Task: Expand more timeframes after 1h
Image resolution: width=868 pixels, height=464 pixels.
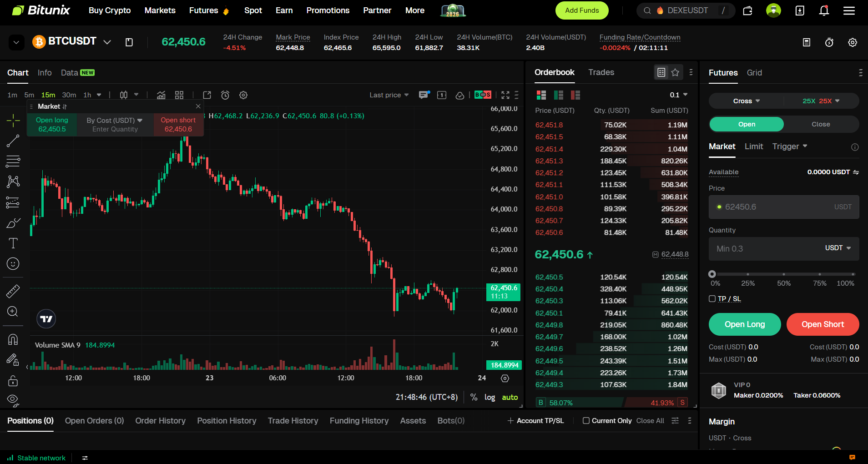Action: (99, 95)
